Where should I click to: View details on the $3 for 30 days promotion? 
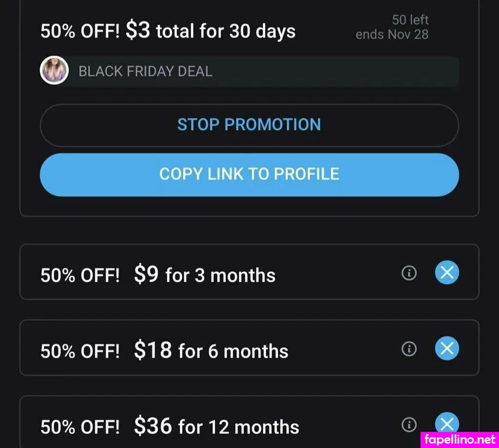pos(168,31)
